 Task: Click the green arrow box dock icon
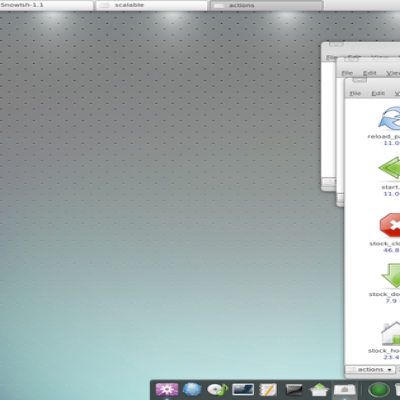click(319, 389)
